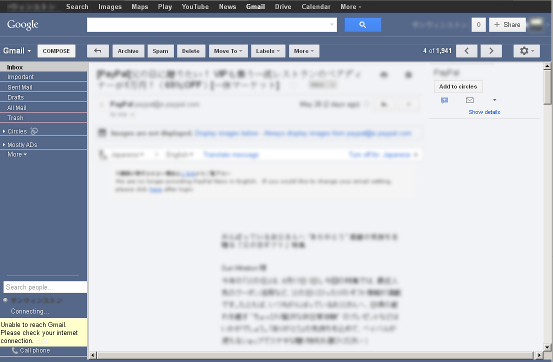
Task: Click the back arrow to inbox
Action: click(x=98, y=51)
